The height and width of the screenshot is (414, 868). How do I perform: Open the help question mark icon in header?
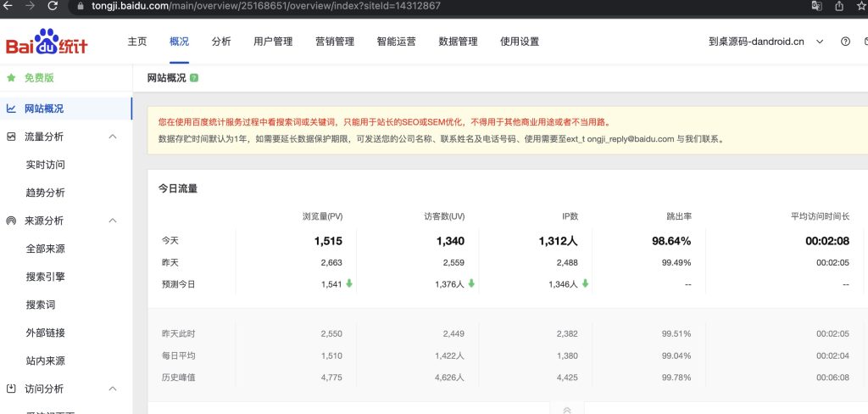845,42
